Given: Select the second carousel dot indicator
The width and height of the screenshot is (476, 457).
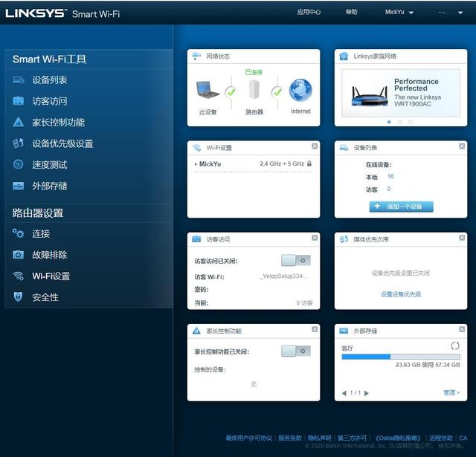Looking at the screenshot, I should click(x=400, y=121).
